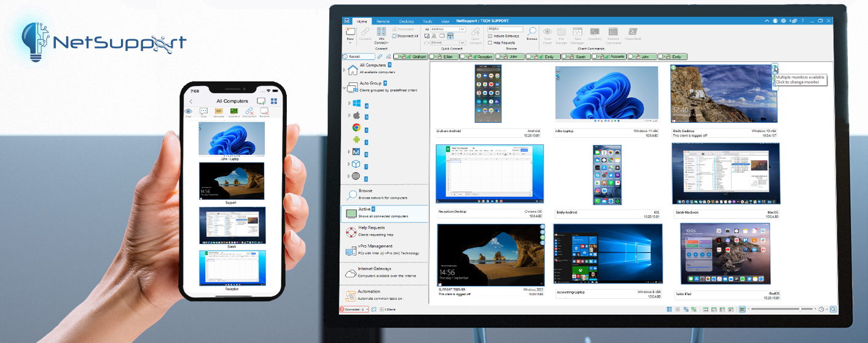Open the Recent search dropdown

[358, 57]
